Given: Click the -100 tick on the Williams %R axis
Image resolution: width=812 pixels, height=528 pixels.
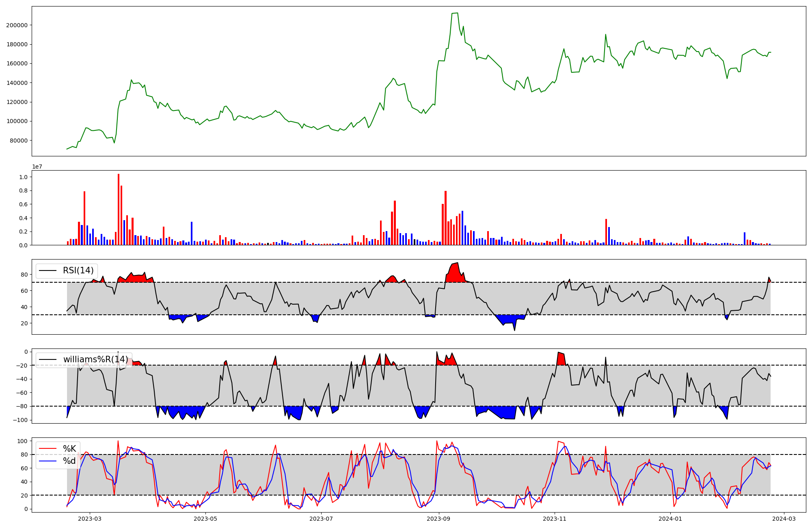Looking at the screenshot, I should point(20,420).
